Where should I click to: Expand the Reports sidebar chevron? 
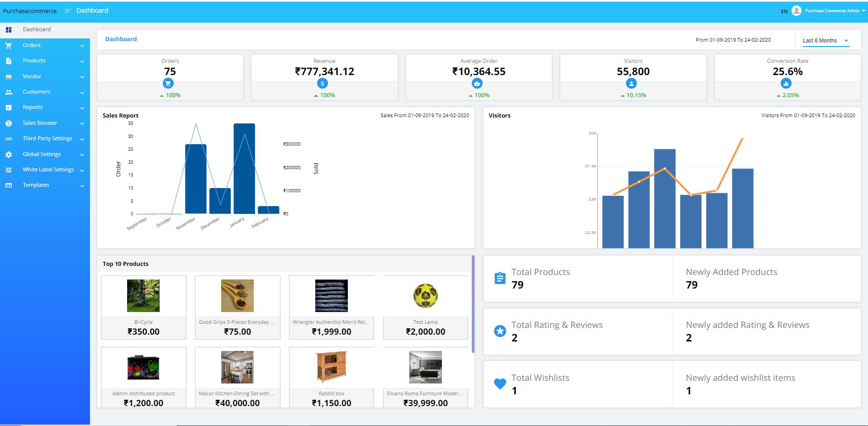pyautogui.click(x=82, y=108)
